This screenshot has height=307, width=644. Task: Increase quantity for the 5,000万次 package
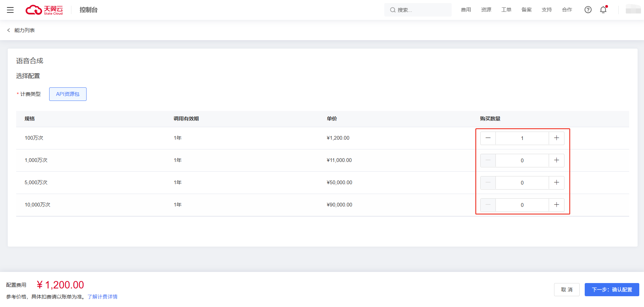556,183
